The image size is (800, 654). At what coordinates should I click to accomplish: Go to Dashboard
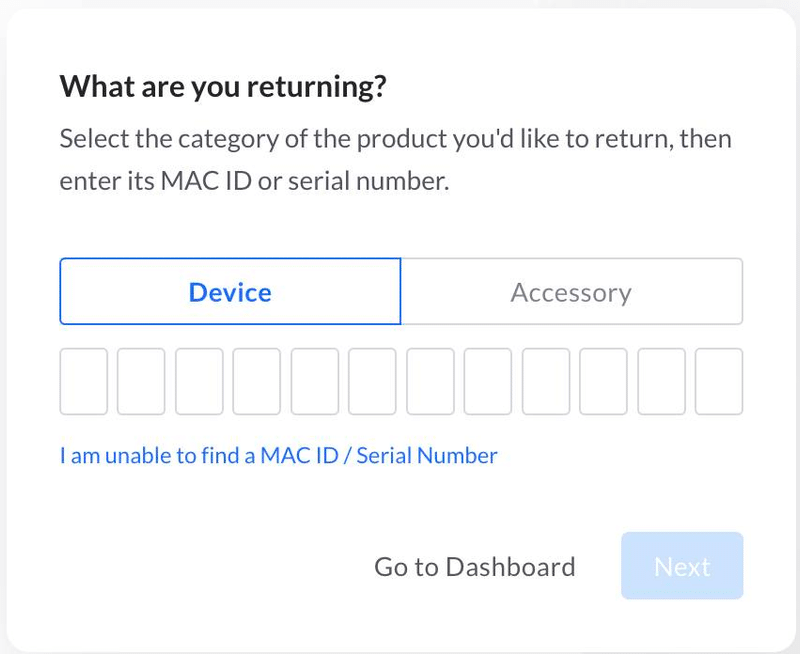coord(474,567)
